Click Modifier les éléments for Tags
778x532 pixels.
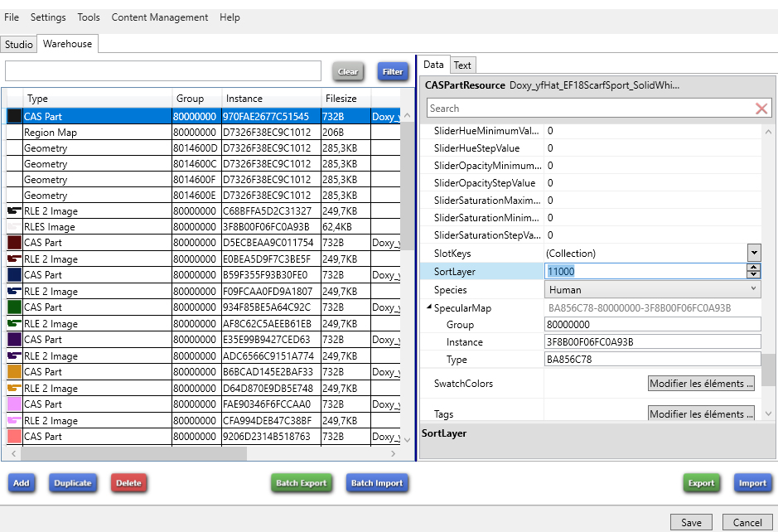tap(701, 413)
